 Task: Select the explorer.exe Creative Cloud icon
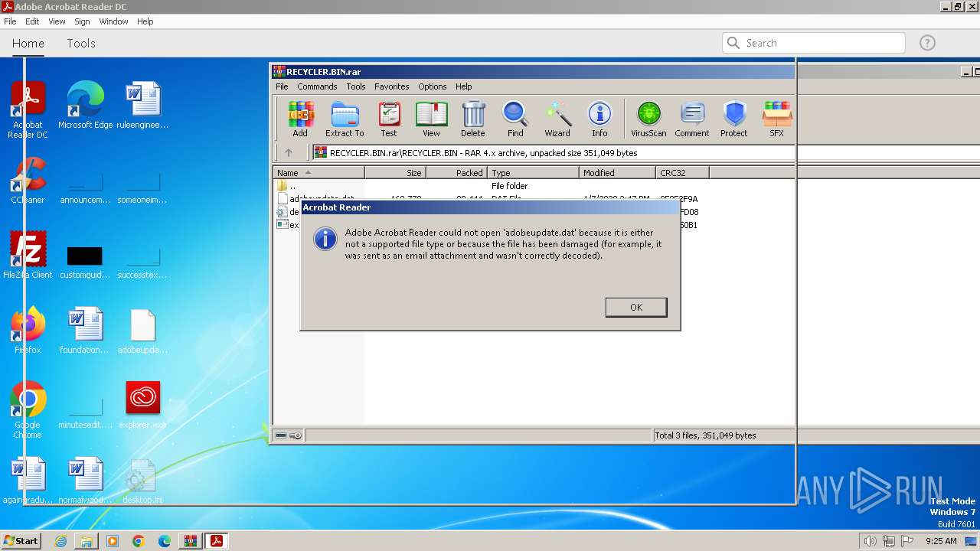[x=143, y=406]
